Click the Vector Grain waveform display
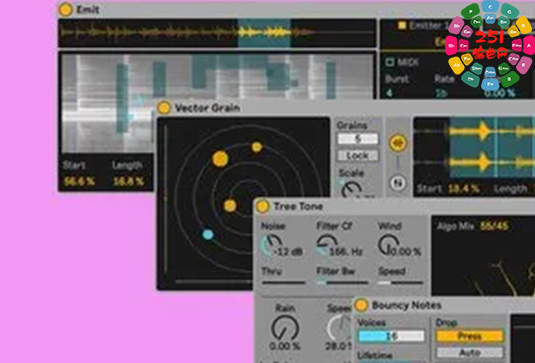Screen dimensions: 535x363 pyautogui.click(x=474, y=147)
